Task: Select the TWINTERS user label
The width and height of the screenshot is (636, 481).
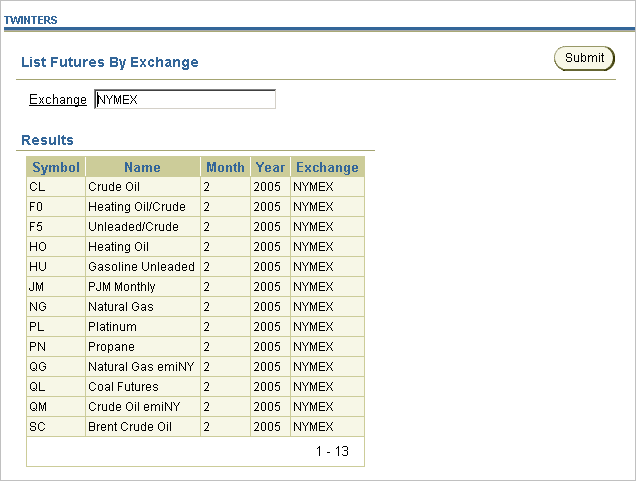Action: [31, 20]
